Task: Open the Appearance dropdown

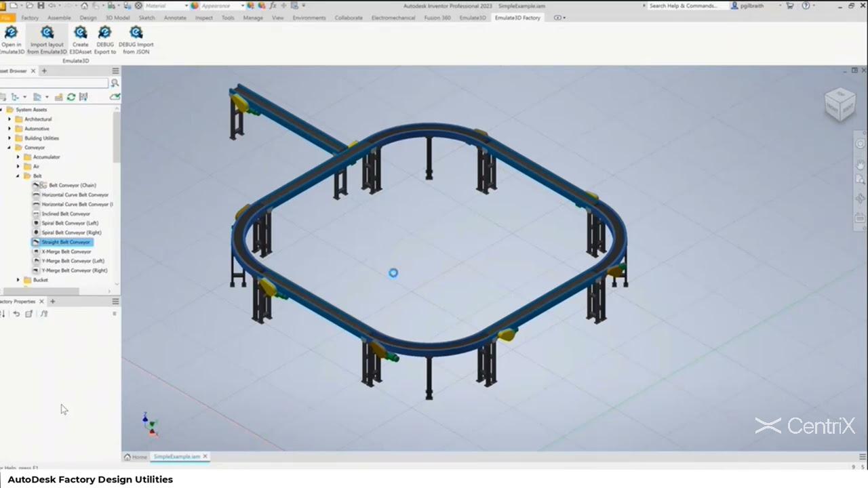Action: point(220,5)
